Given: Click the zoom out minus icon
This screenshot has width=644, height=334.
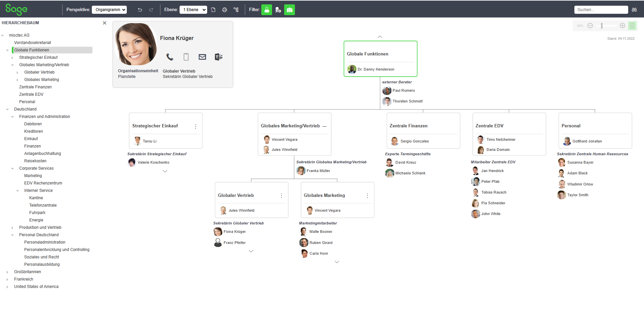Looking at the screenshot, I should (590, 26).
